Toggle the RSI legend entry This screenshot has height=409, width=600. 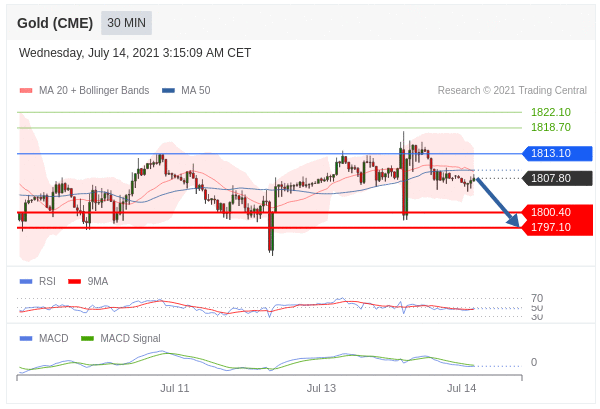[x=47, y=282]
